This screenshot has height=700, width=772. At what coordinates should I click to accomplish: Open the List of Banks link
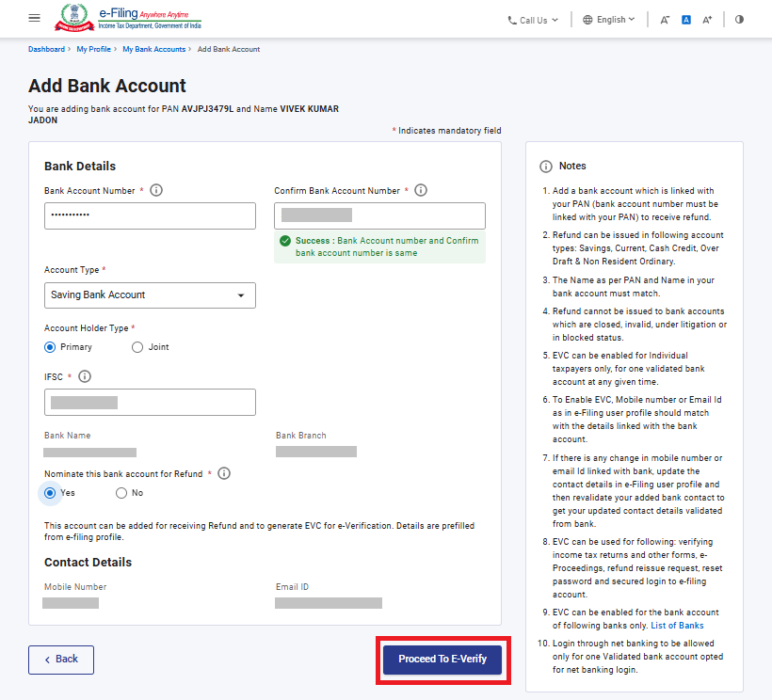tap(680, 626)
